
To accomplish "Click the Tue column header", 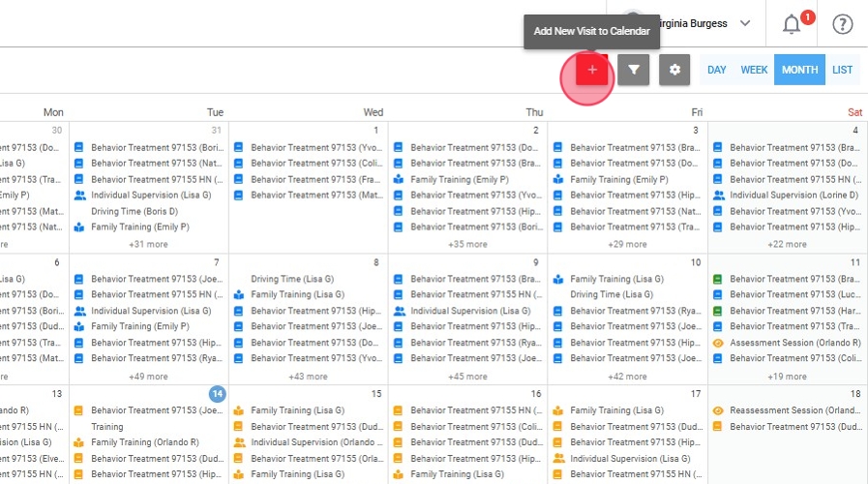I will coord(216,112).
